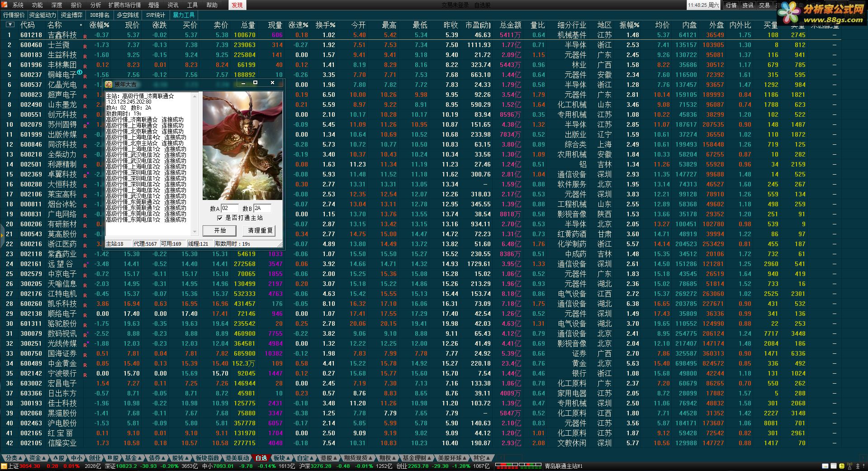Select stock code 601218 in row 1
Image resolution: width=868 pixels, height=471 pixels.
pyautogui.click(x=31, y=35)
